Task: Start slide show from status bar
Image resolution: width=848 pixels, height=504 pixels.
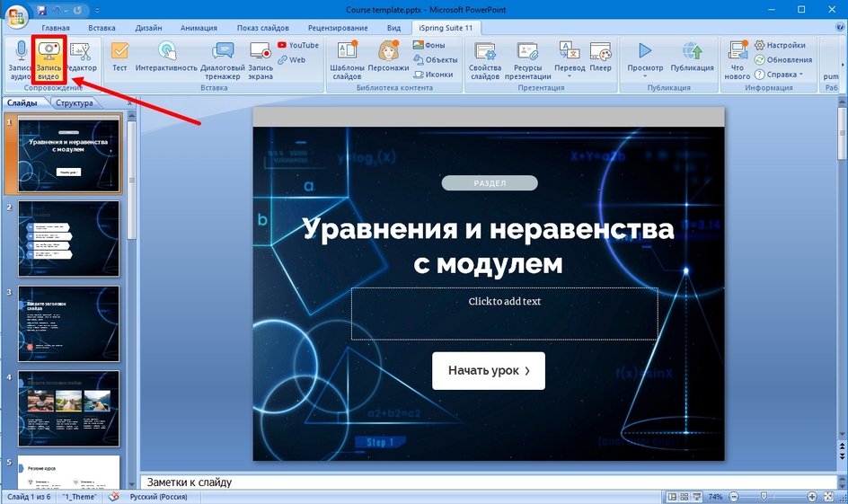Action: 697,497
